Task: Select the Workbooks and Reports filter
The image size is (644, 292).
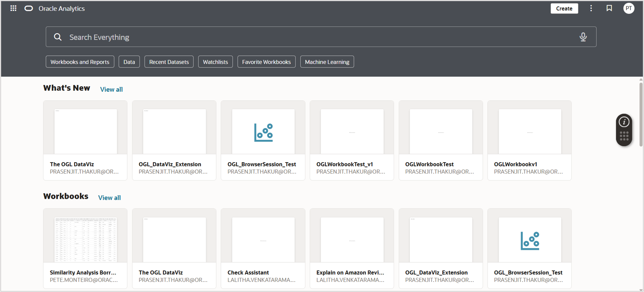Action: click(80, 62)
